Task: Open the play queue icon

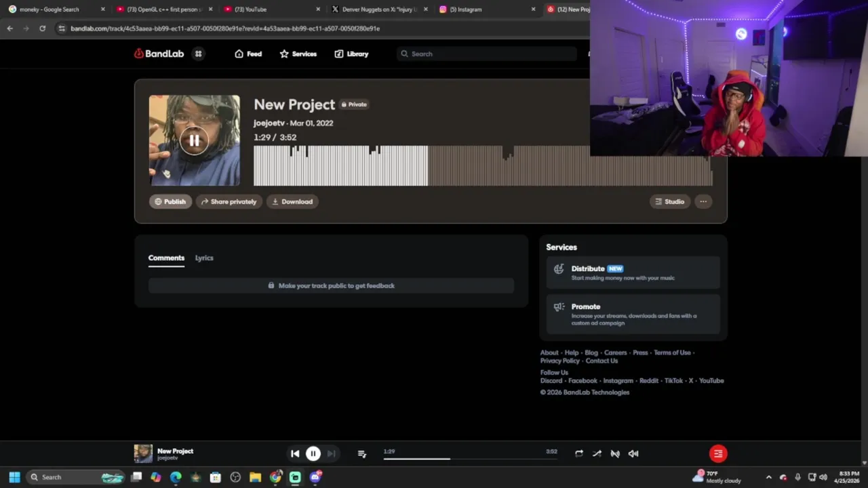Action: [362, 453]
